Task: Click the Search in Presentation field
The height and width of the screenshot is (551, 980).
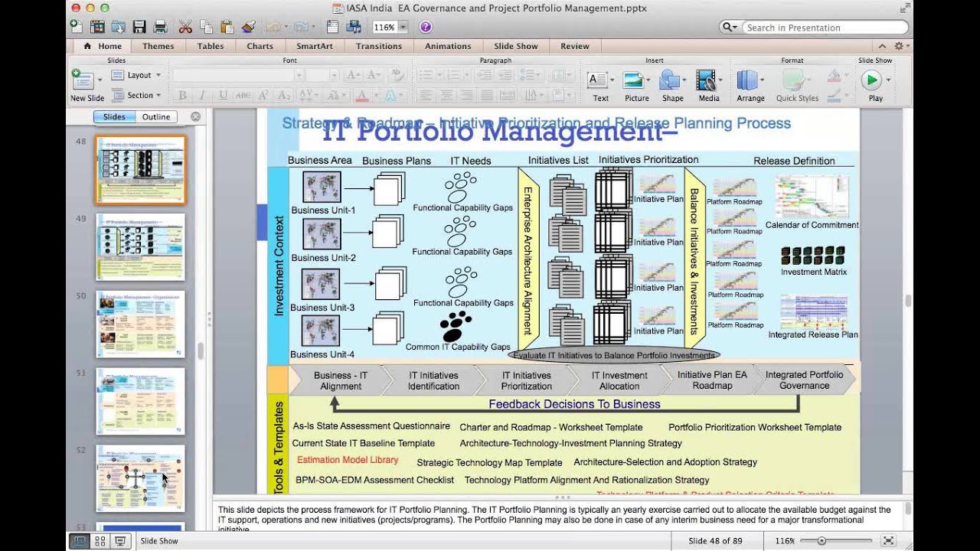Action: point(824,28)
